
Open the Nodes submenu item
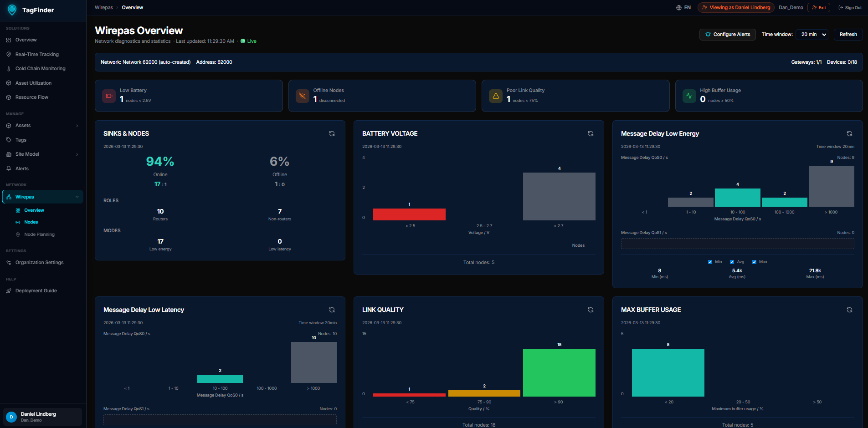point(31,222)
